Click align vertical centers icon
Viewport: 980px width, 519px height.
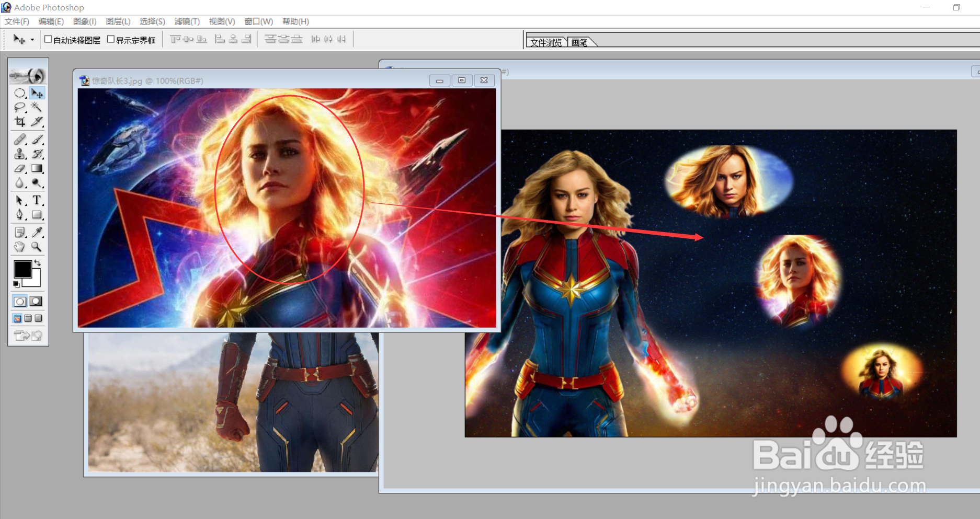pyautogui.click(x=188, y=39)
